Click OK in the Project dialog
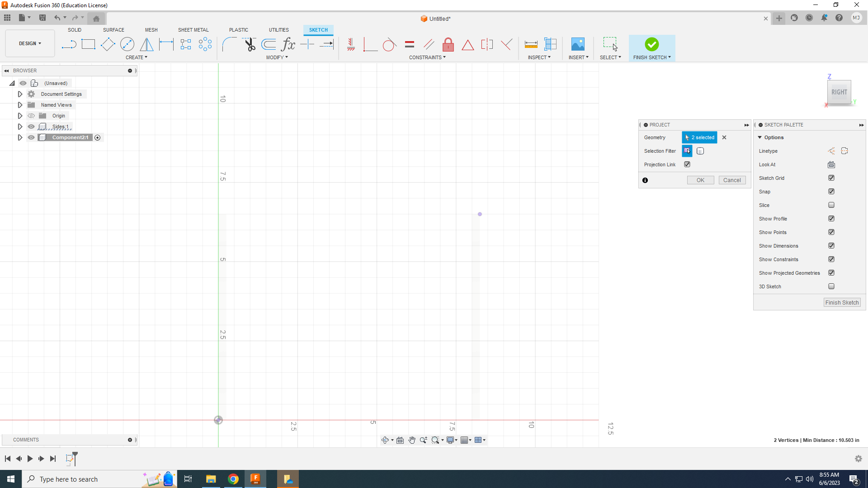Screen dimensions: 868x488 [x=700, y=180]
